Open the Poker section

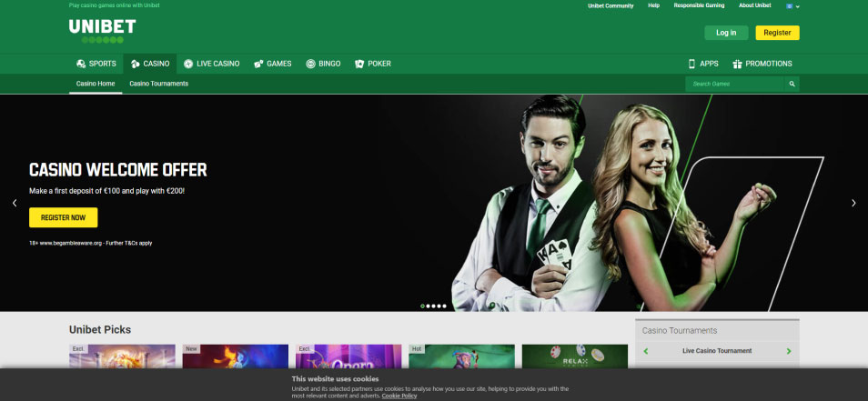(373, 64)
